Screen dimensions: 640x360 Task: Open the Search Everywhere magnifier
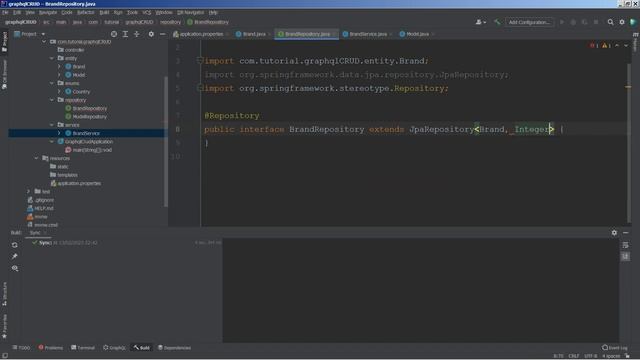(610, 22)
